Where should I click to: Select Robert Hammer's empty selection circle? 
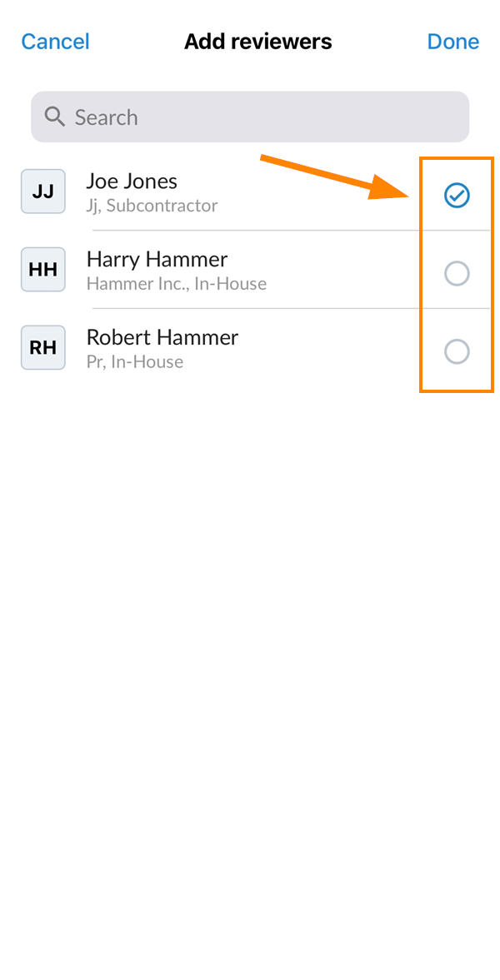[457, 351]
